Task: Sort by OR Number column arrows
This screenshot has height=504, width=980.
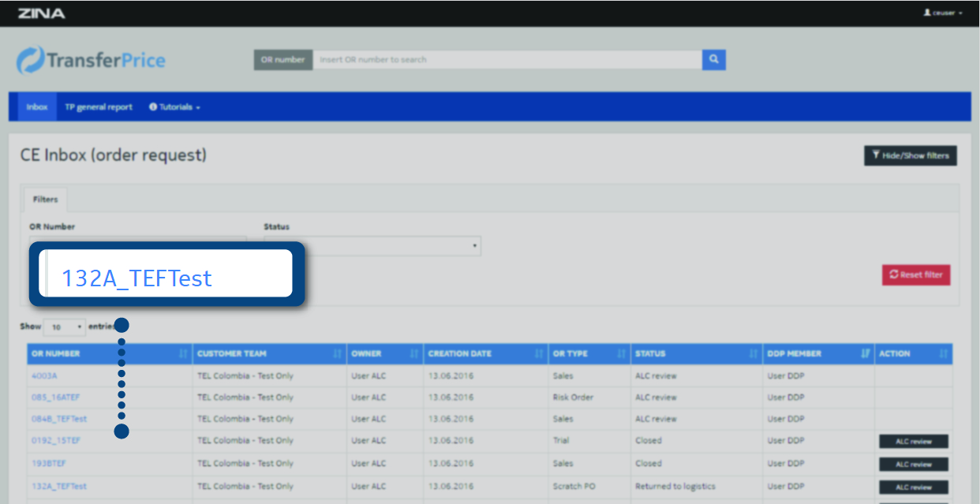Action: click(x=183, y=354)
